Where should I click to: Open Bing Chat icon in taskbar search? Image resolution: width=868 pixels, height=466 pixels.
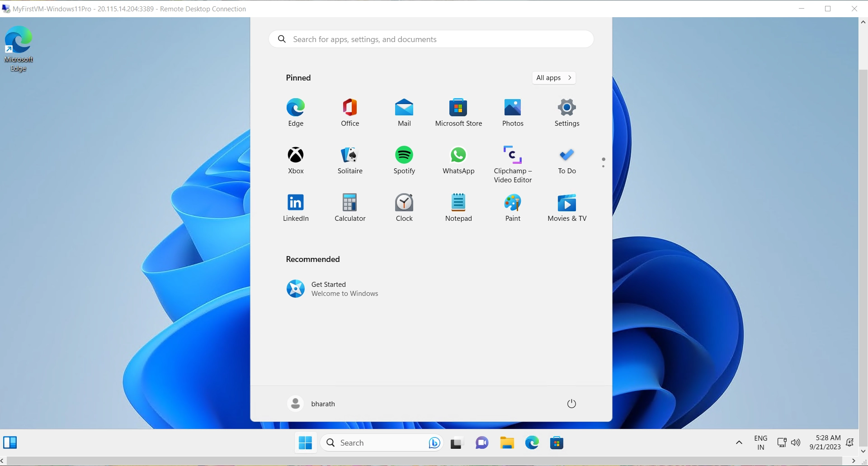(x=434, y=443)
